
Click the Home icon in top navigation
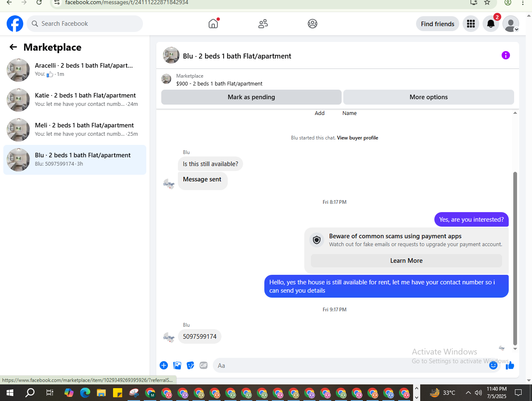tap(213, 24)
